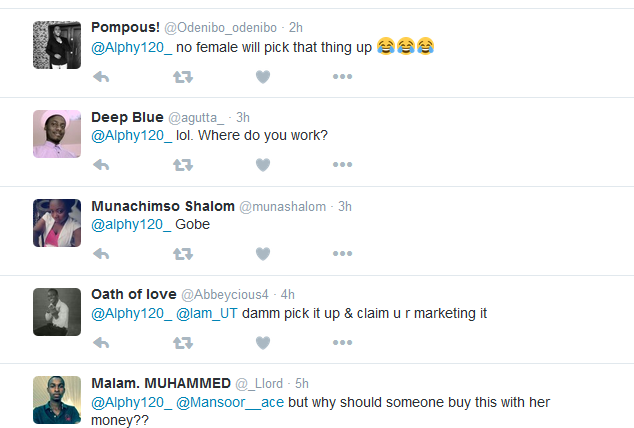Open Deep Blue's profile avatar
The image size is (634, 428).
point(57,134)
